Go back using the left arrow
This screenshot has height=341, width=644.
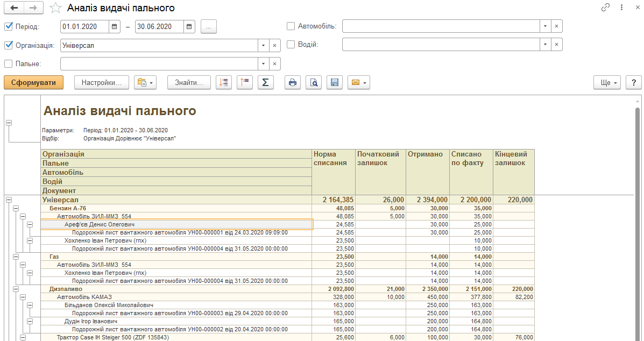[x=14, y=8]
